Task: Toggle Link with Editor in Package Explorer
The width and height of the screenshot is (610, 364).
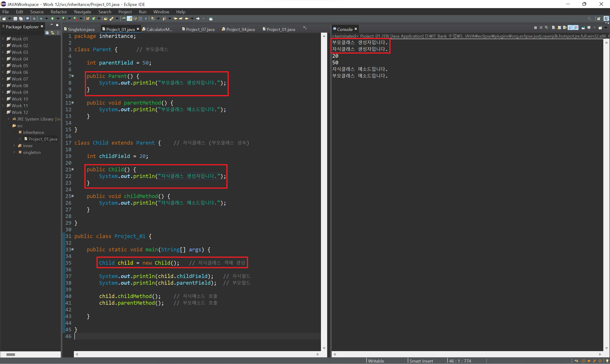Action: (x=52, y=33)
